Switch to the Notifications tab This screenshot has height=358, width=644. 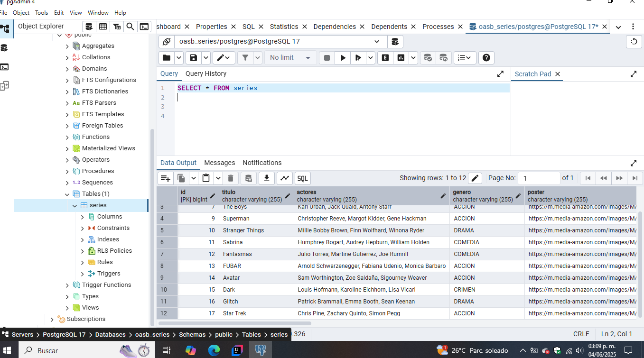coord(262,163)
